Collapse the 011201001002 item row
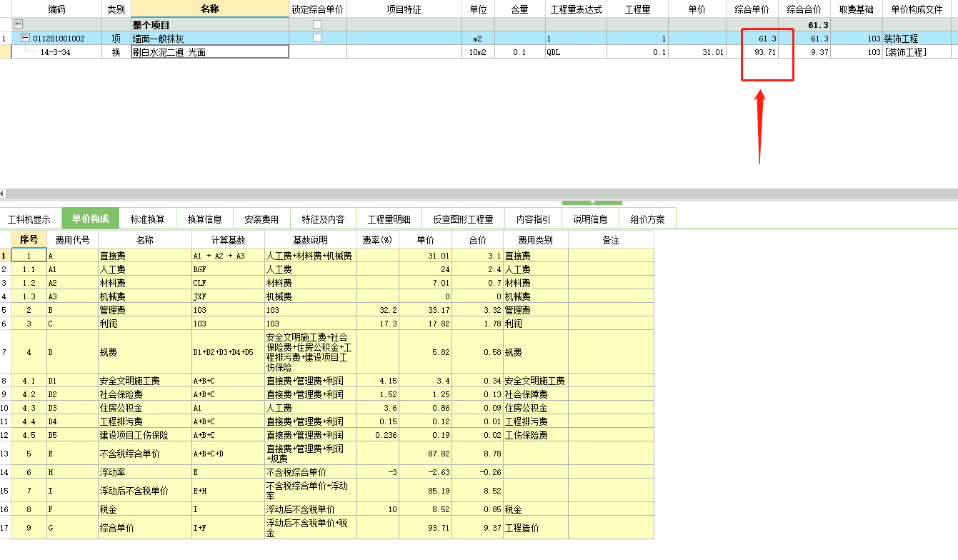This screenshot has height=560, width=958. point(26,38)
